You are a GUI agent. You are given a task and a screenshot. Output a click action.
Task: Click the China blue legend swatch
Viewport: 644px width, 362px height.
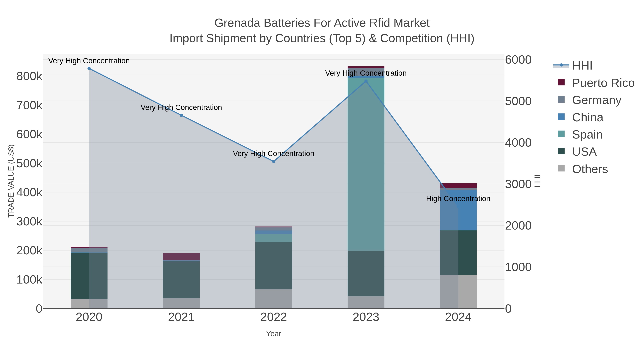click(561, 117)
